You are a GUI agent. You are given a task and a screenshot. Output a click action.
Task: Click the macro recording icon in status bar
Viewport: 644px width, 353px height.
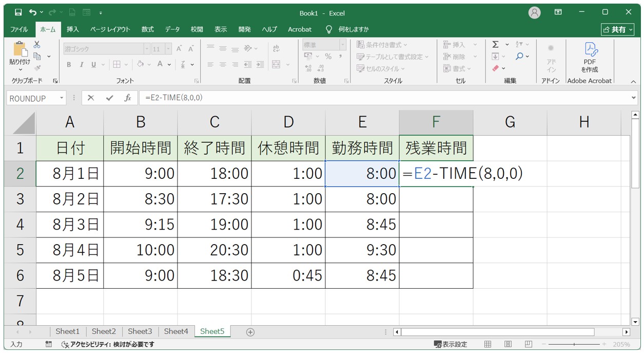tap(48, 344)
